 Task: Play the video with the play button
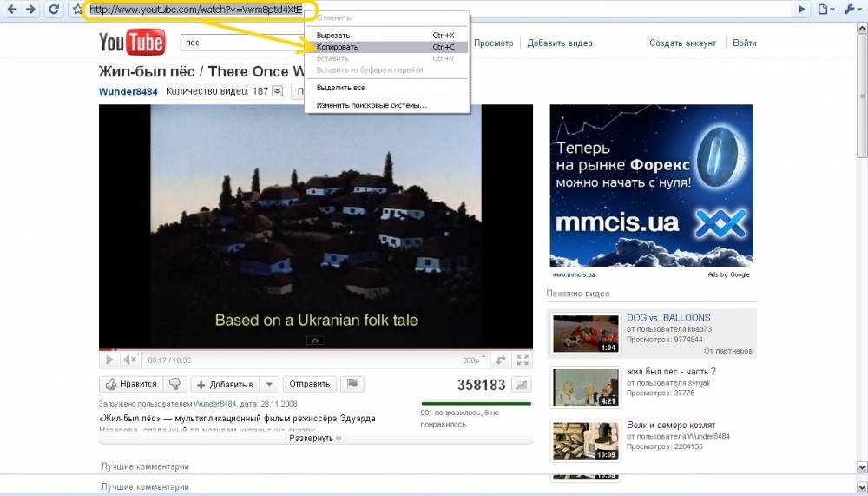pos(109,360)
